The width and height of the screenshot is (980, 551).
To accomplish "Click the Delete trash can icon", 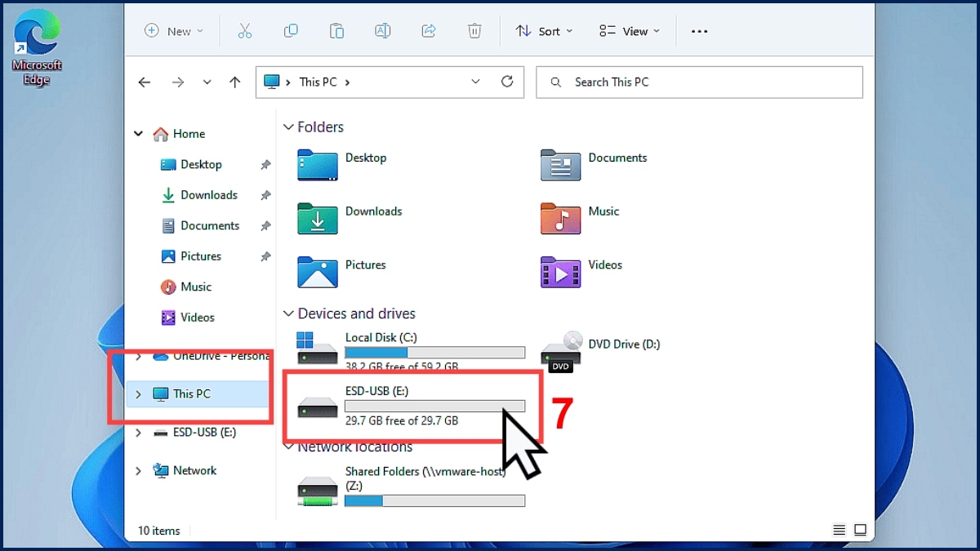I will coord(474,31).
